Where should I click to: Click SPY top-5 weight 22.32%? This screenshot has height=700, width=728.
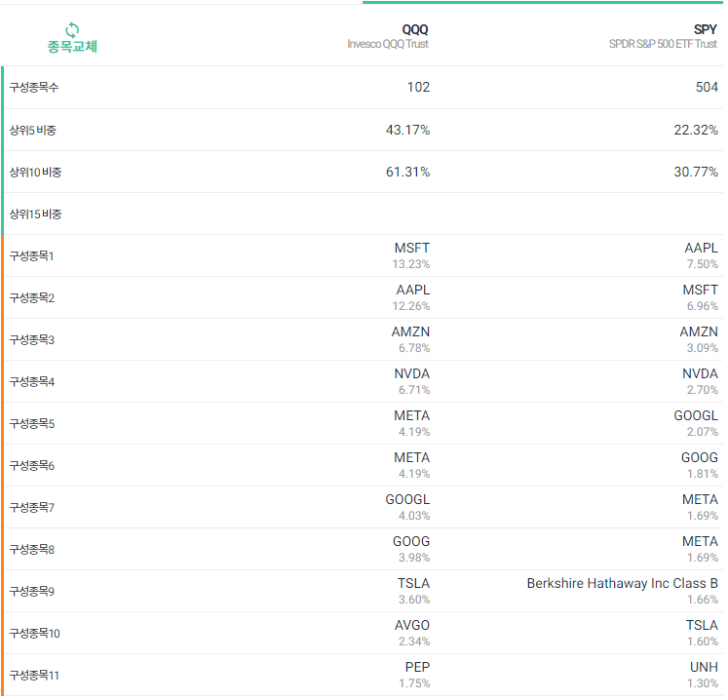[x=696, y=130]
